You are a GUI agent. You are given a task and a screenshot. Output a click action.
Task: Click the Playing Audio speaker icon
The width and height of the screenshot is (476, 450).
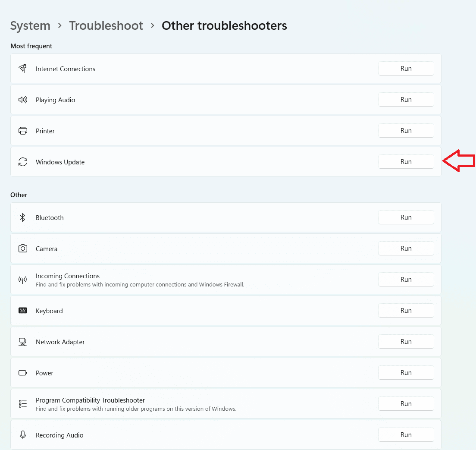tap(23, 100)
